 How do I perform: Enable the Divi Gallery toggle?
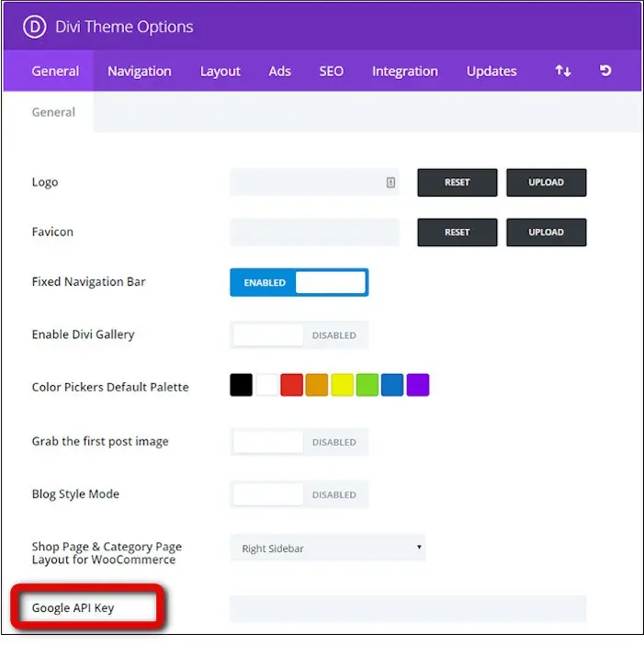click(x=299, y=335)
